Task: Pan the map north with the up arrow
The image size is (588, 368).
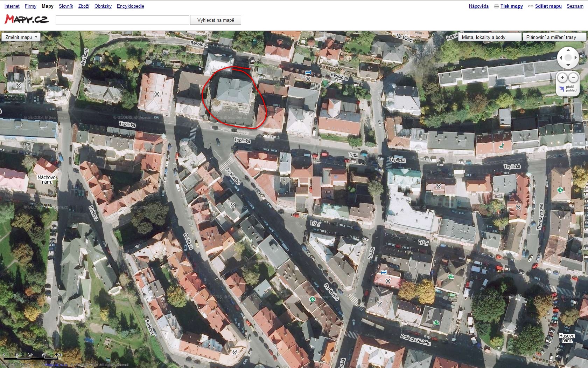Action: coord(568,50)
